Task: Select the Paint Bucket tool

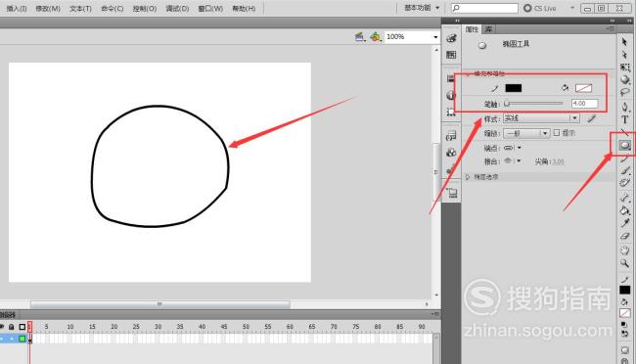Action: 624,210
